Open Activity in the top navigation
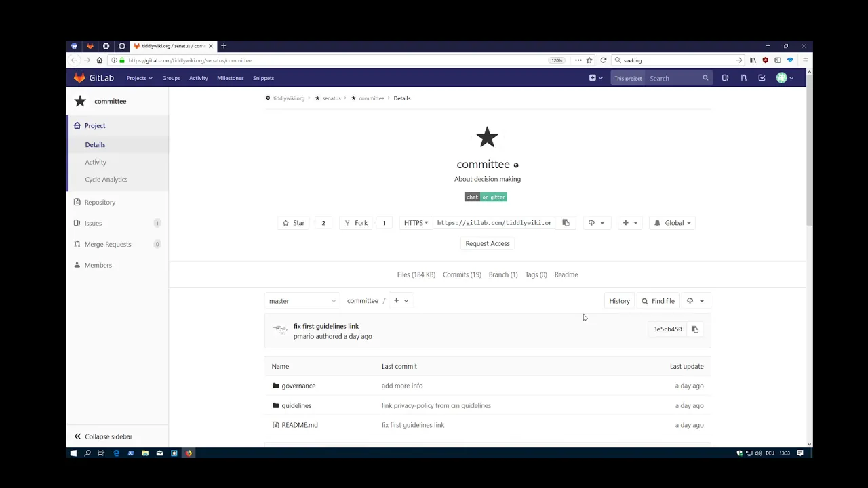This screenshot has width=868, height=488. click(199, 78)
